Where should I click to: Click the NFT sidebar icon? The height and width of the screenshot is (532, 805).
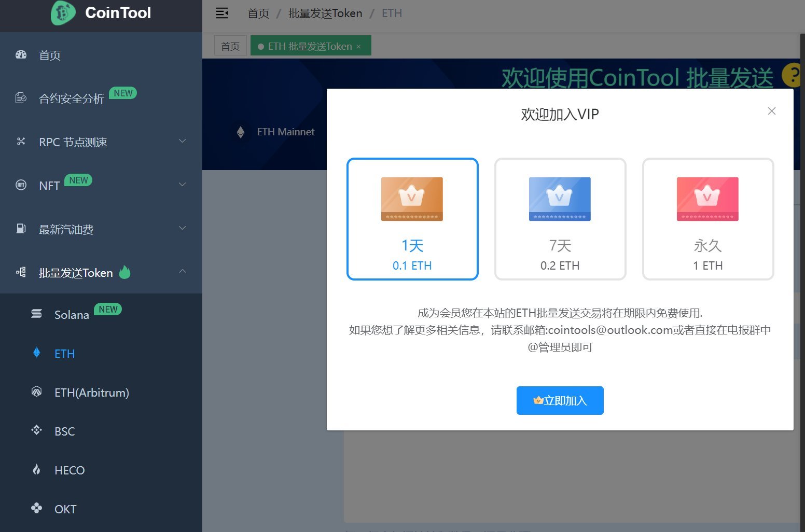pyautogui.click(x=21, y=185)
